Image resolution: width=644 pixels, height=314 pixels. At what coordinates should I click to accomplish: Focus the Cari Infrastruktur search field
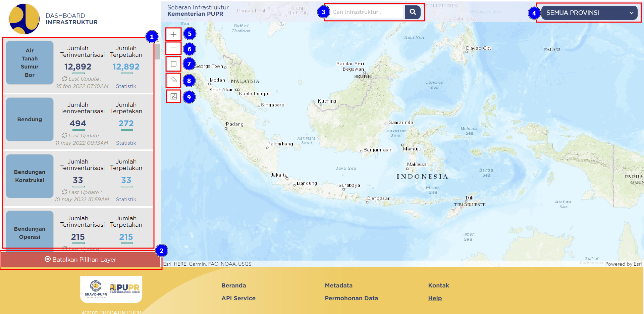click(367, 12)
